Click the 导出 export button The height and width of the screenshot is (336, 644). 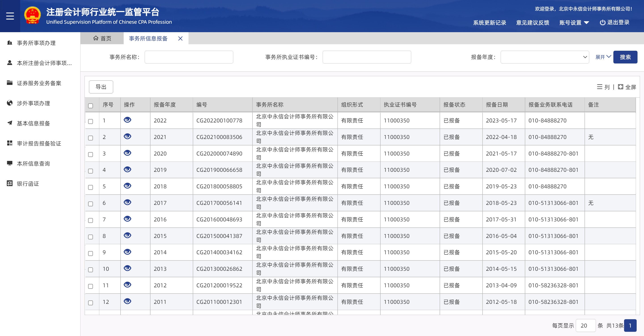click(101, 87)
